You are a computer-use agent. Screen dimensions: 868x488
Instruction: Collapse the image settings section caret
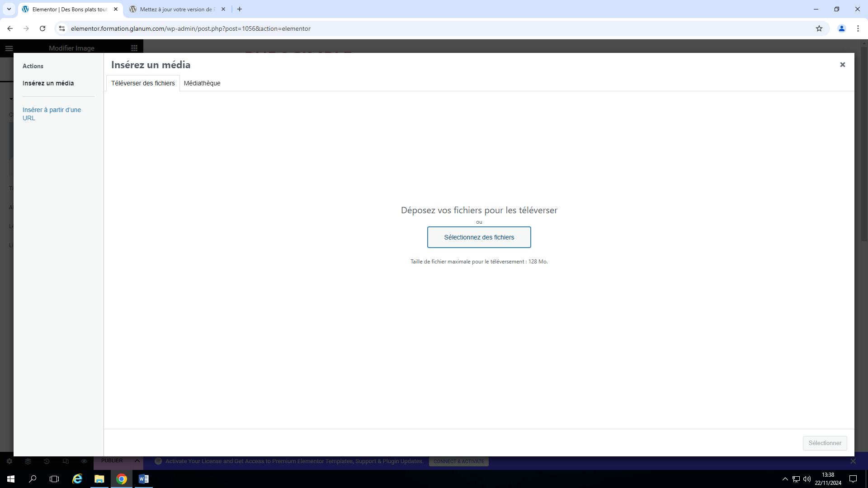[x=11, y=99]
